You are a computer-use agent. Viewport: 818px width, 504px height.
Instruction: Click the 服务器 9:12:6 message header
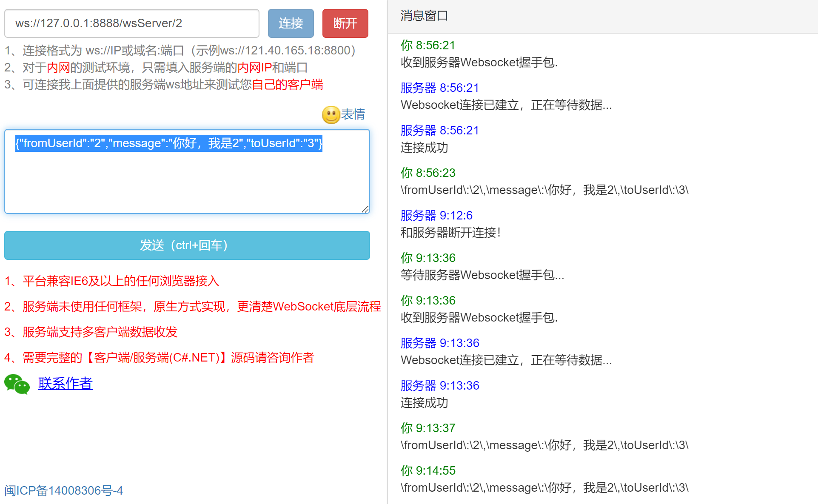click(x=436, y=215)
